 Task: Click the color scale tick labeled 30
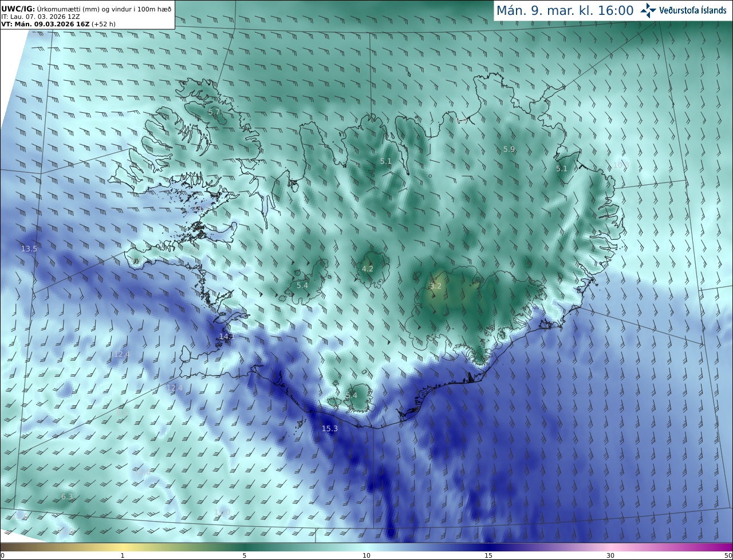[x=610, y=555]
